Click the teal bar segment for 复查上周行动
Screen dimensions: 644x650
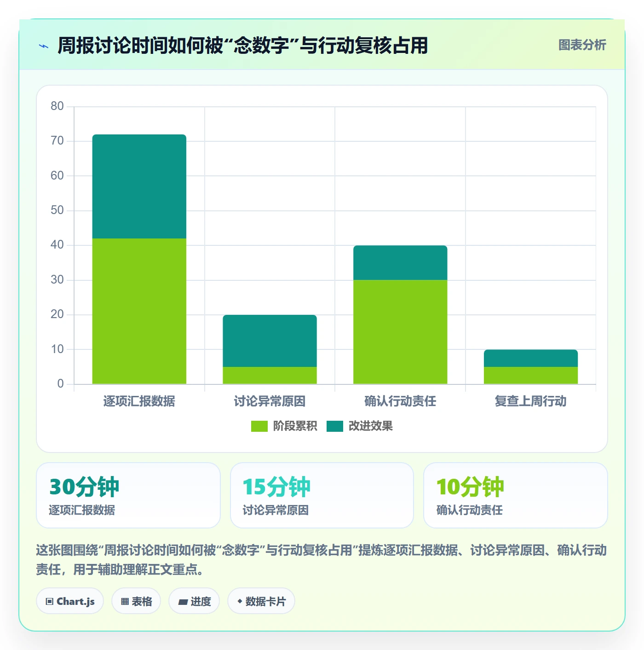(531, 358)
